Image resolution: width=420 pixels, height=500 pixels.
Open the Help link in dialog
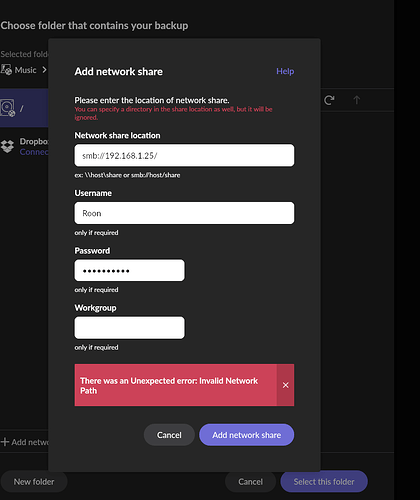pyautogui.click(x=285, y=71)
